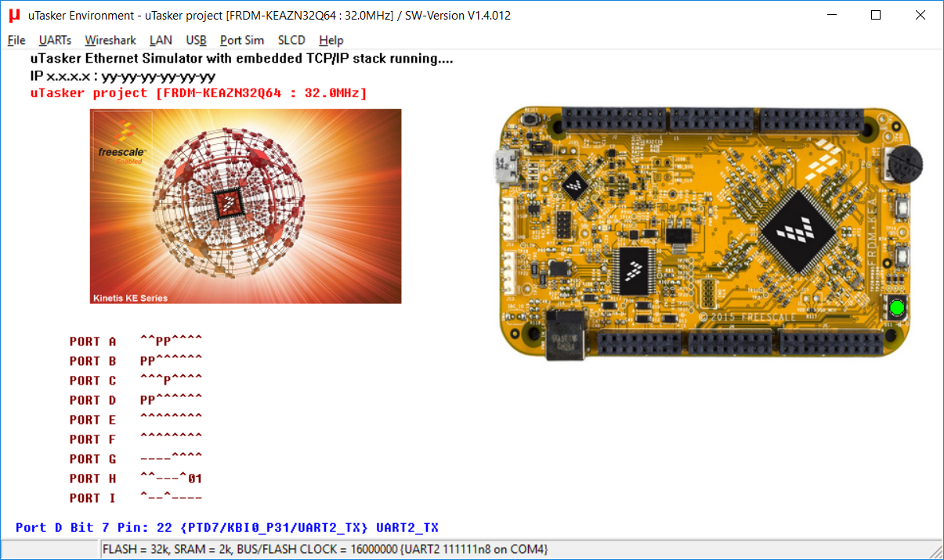Open the Wireshark menu
944x560 pixels.
point(110,40)
